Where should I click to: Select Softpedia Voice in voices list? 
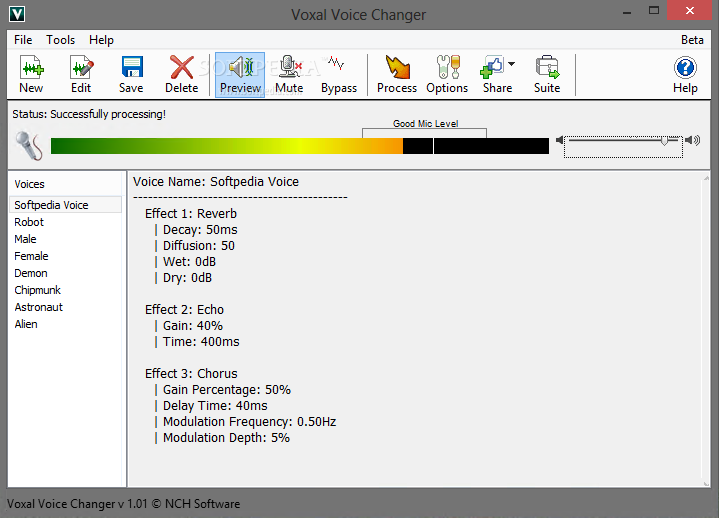click(65, 205)
